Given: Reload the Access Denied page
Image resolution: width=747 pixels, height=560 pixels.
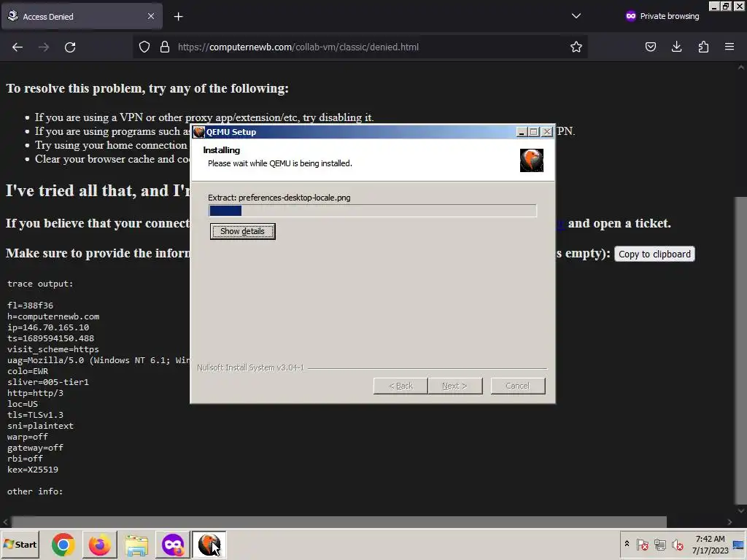Looking at the screenshot, I should [x=70, y=47].
